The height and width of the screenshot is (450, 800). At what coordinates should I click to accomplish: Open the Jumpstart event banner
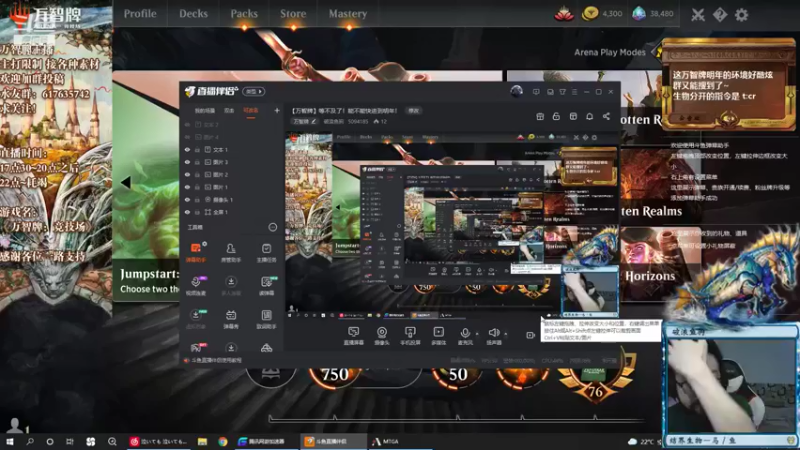point(146,186)
